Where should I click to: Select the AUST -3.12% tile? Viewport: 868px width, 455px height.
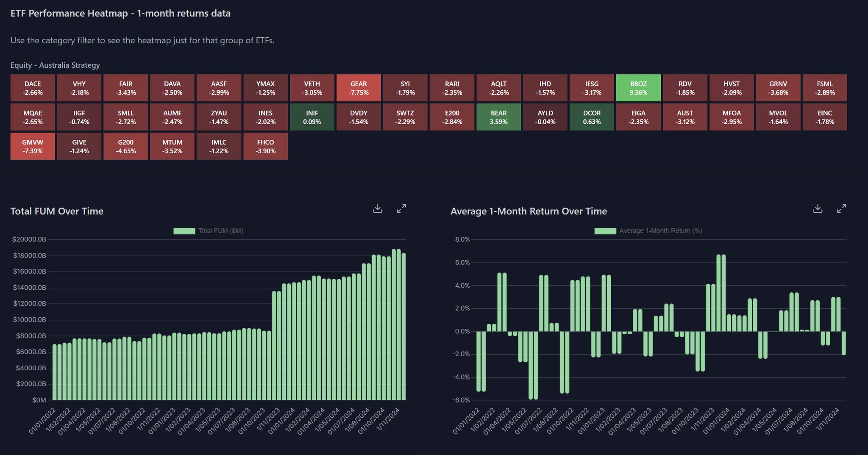(685, 117)
